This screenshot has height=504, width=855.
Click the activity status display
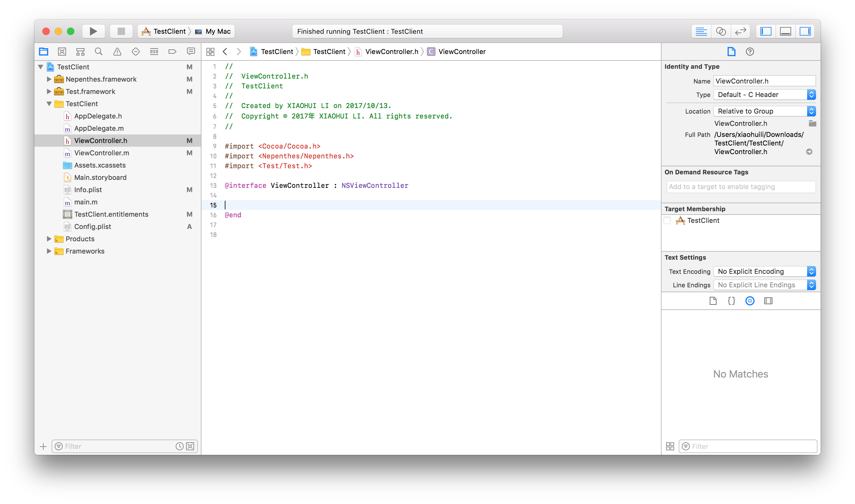coord(427,31)
